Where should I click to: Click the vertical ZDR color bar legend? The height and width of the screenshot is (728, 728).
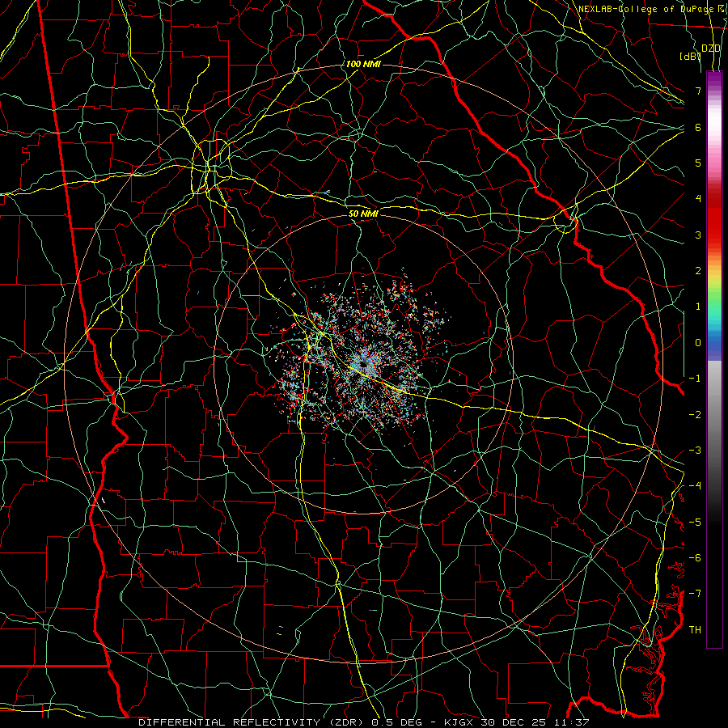click(x=714, y=359)
